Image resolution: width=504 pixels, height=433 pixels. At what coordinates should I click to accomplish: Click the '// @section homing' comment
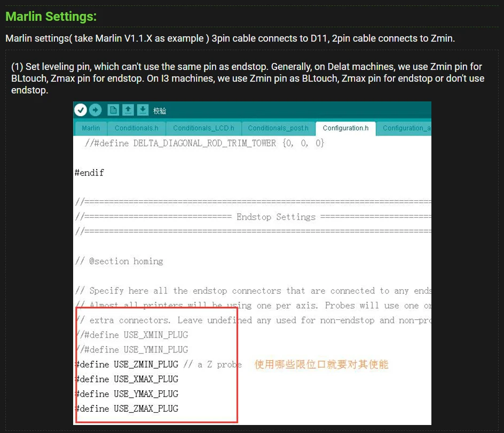(x=119, y=261)
